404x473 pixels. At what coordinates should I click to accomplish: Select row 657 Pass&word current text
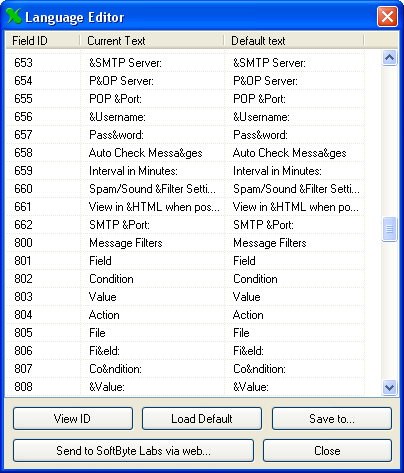[x=116, y=135]
